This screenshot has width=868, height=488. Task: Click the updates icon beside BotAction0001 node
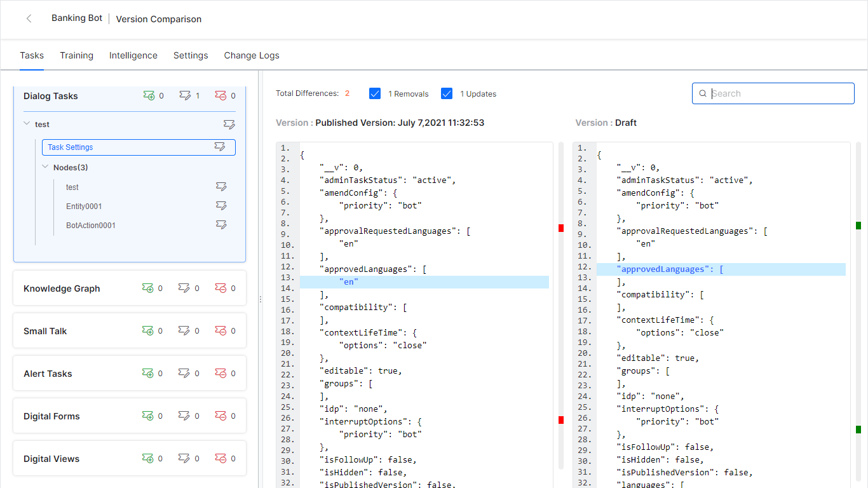(221, 224)
